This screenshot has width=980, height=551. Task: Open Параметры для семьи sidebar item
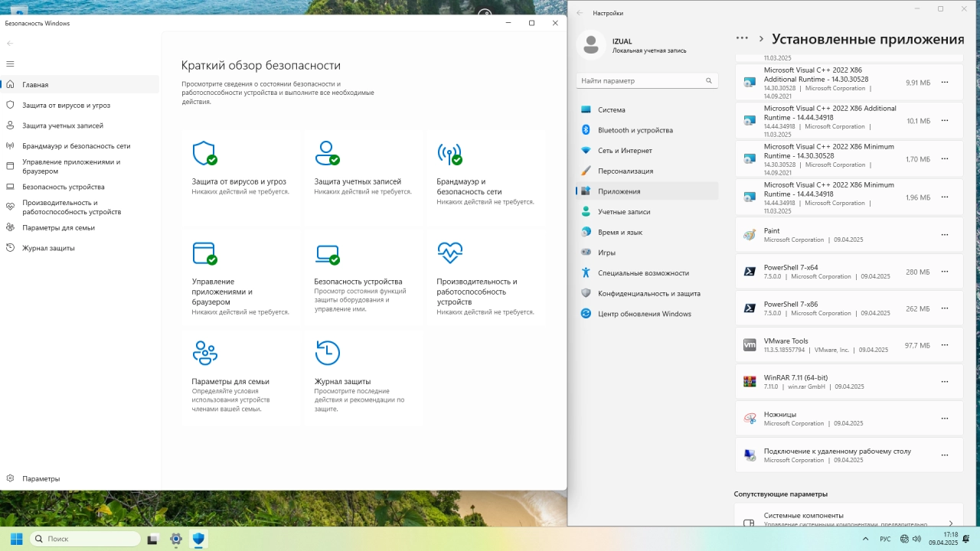[80, 227]
